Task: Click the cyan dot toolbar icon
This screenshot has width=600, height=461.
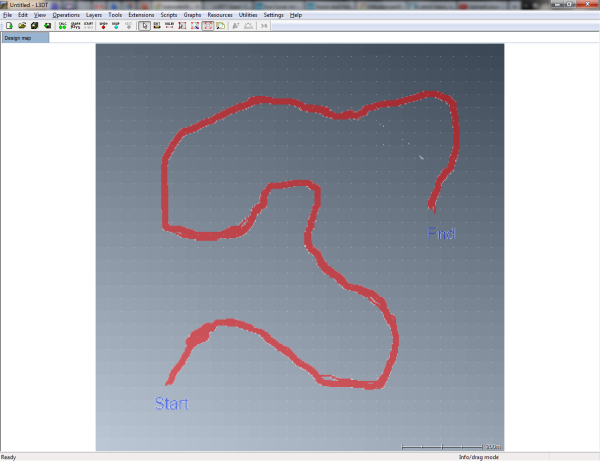Action: 116,26
